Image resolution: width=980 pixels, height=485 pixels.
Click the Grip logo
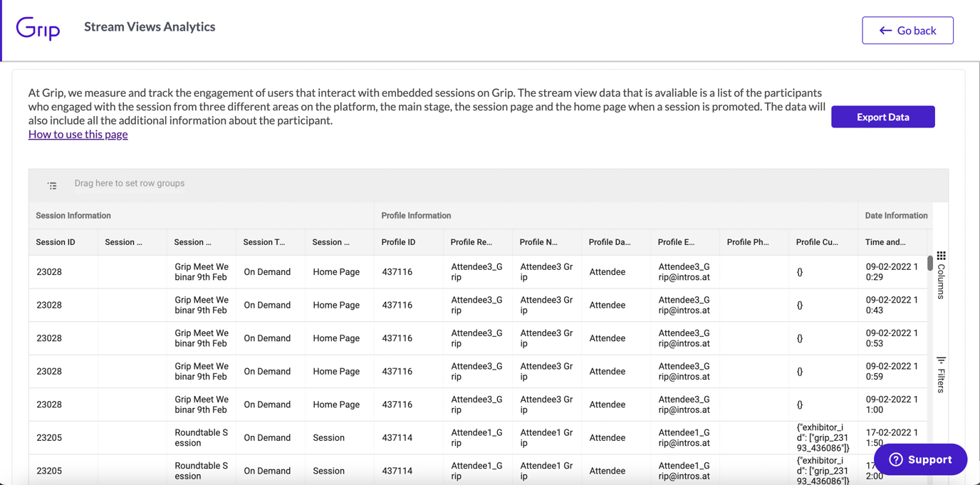point(37,30)
